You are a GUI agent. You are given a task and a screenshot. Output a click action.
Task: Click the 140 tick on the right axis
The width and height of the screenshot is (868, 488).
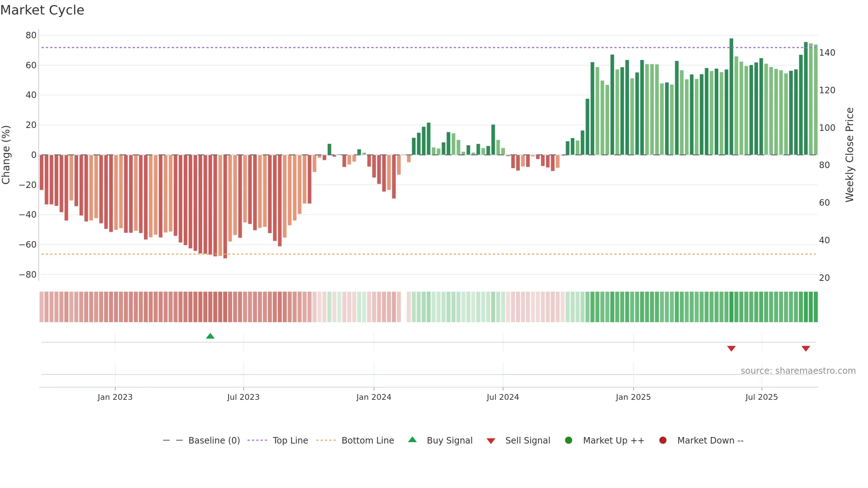point(827,53)
